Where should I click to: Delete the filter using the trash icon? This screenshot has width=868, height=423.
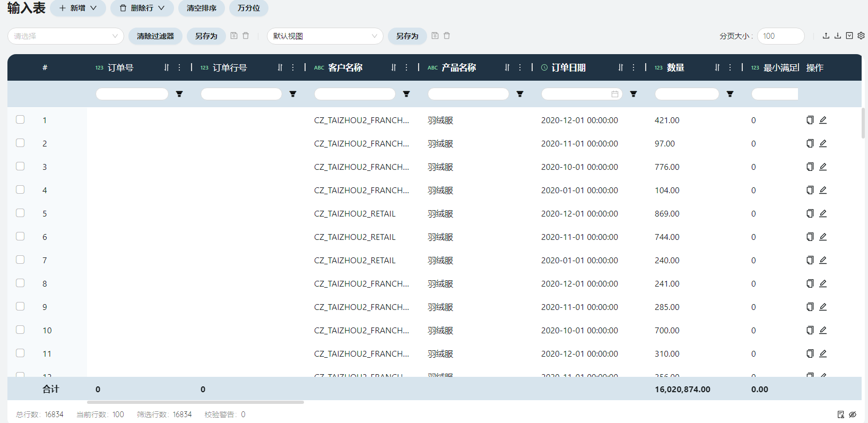246,36
